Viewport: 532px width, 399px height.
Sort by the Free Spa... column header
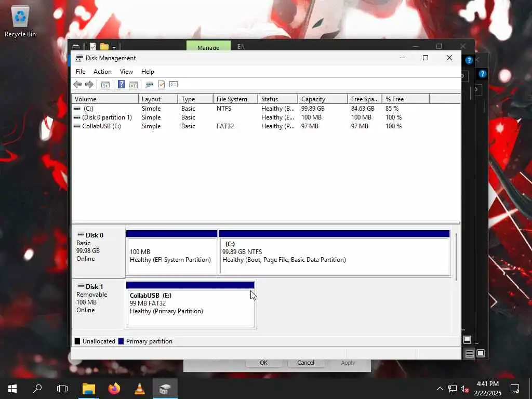(x=365, y=99)
